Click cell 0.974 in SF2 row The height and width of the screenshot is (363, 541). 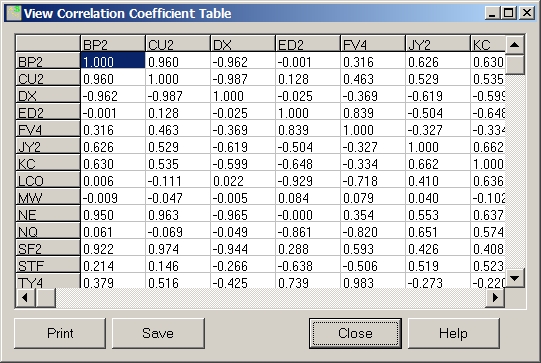click(178, 247)
